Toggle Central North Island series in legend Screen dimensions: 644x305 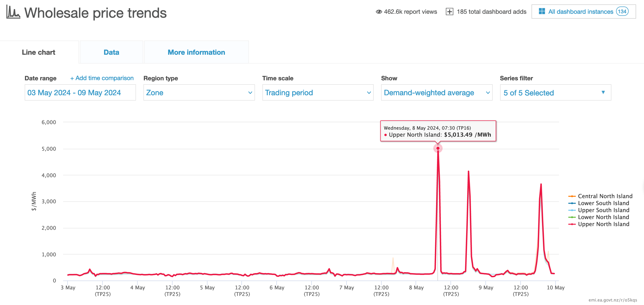605,196
